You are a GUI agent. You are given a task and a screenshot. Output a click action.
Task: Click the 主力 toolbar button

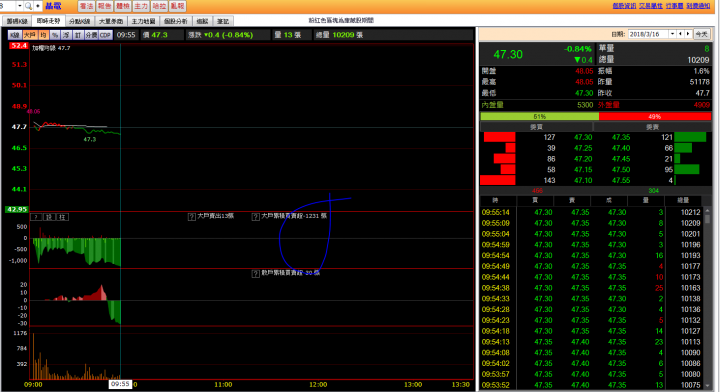141,6
